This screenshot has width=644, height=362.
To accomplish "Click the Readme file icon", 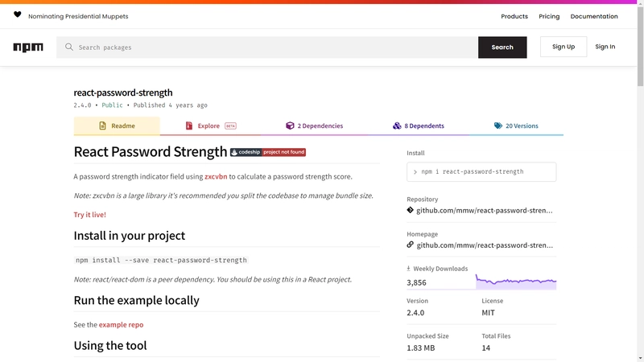I will click(x=102, y=126).
